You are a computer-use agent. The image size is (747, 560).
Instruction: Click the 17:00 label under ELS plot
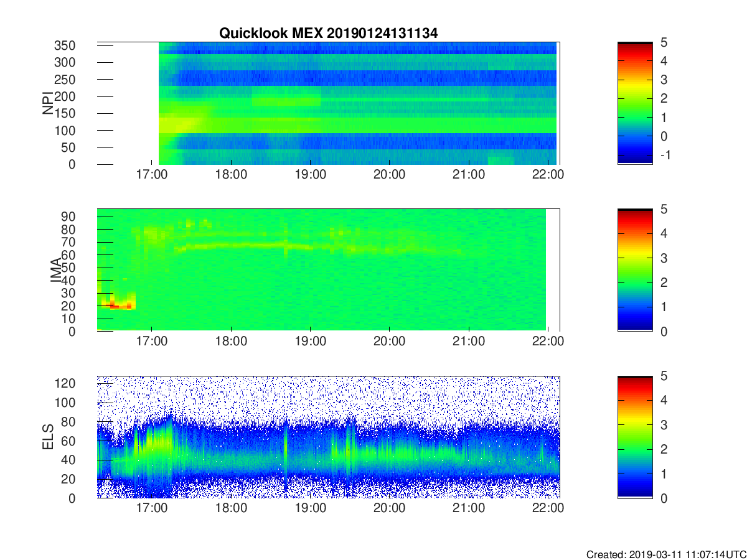[152, 509]
